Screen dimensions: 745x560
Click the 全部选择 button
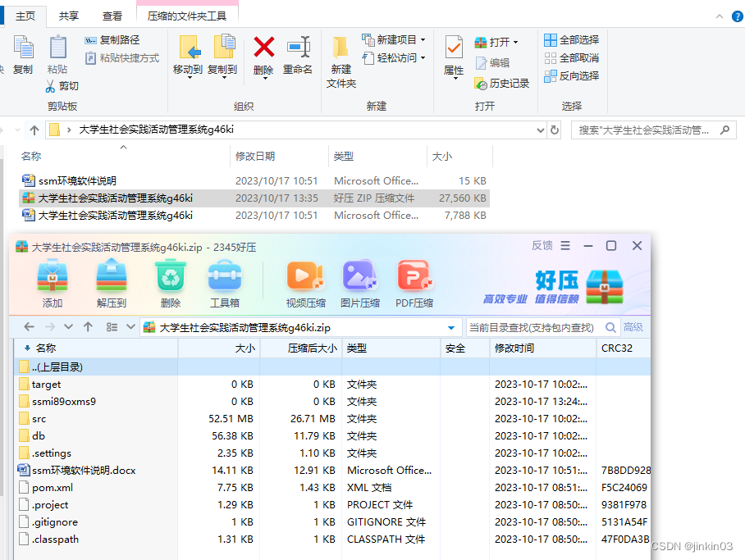pos(572,40)
